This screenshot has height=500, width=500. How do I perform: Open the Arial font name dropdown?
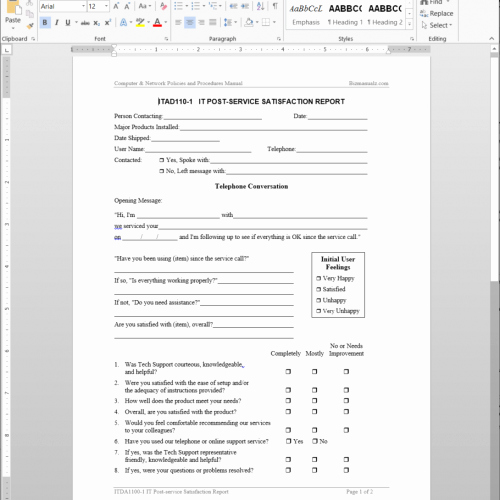(83, 6)
